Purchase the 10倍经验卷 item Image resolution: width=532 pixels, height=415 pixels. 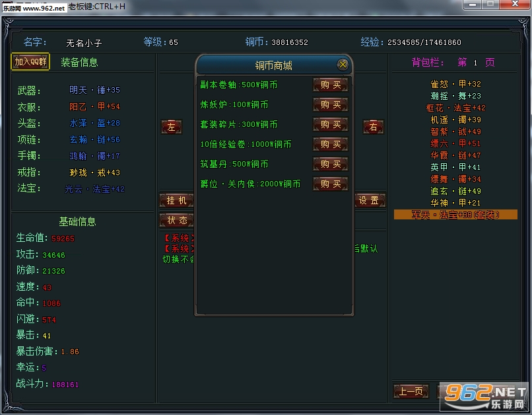tap(330, 144)
